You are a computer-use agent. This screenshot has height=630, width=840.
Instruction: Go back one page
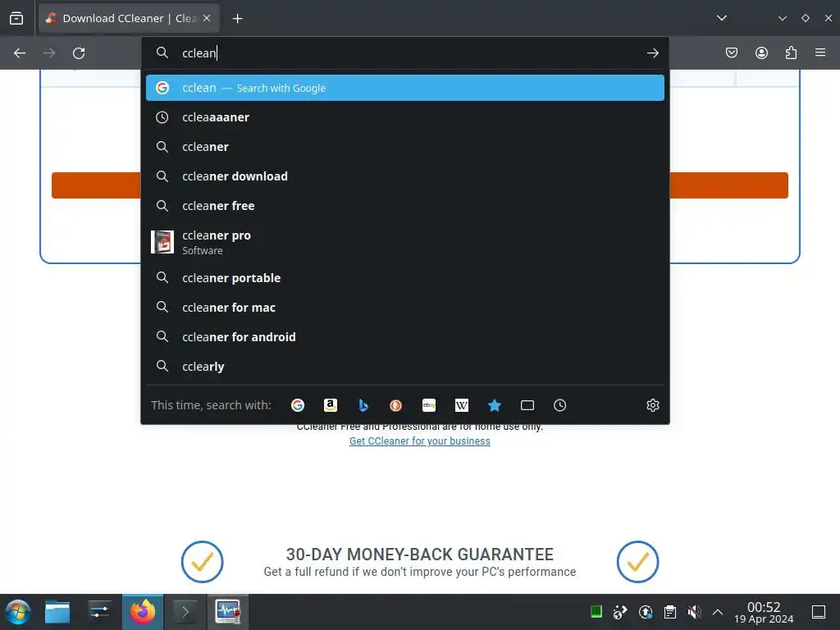tap(20, 53)
